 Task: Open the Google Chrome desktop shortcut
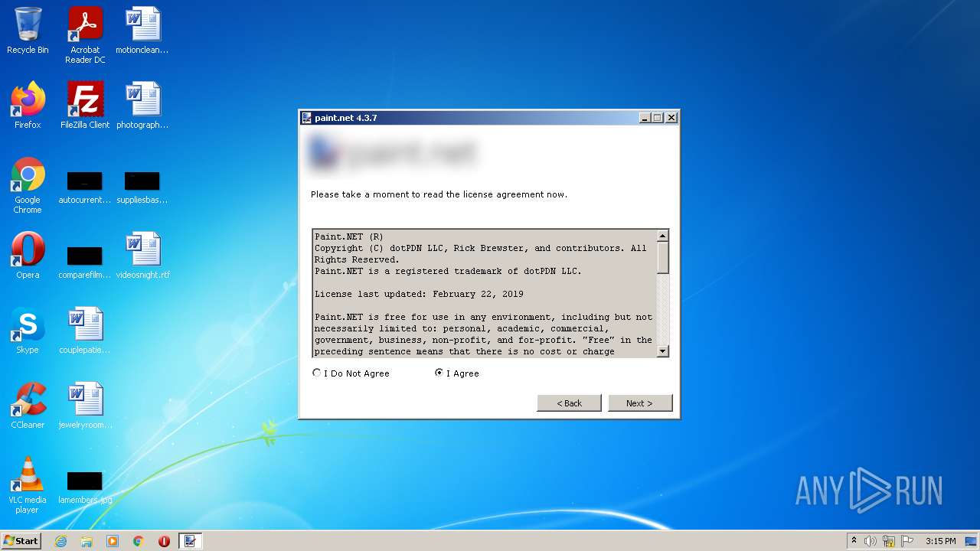[x=28, y=185]
